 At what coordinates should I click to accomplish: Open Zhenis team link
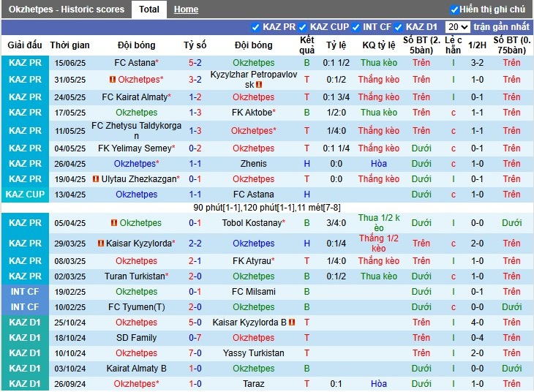click(x=254, y=164)
